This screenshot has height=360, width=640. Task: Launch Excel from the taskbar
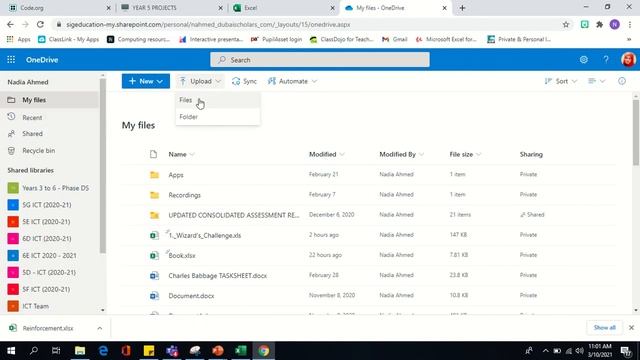[240, 351]
